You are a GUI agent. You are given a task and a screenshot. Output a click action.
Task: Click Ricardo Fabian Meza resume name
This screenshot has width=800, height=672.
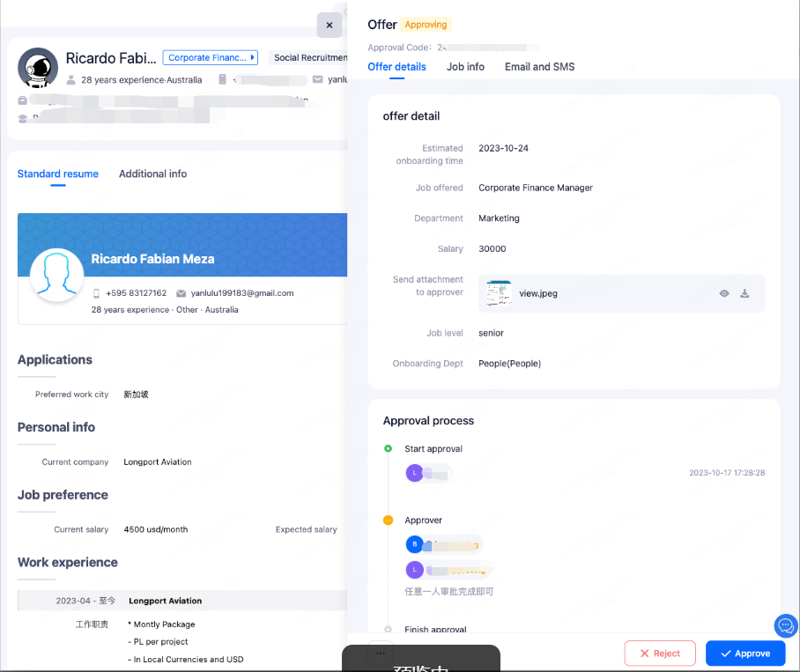click(152, 259)
